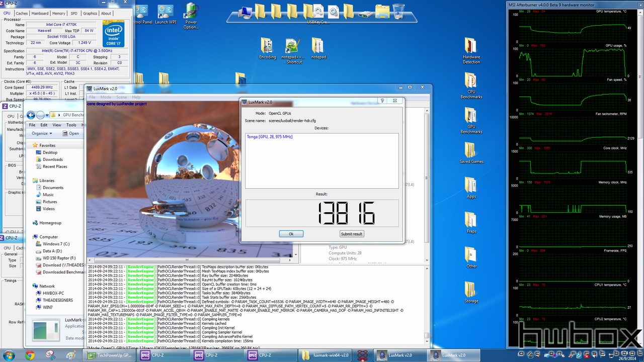Open the Tools menu in Explorer
This screenshot has height=362, width=644.
tap(71, 125)
